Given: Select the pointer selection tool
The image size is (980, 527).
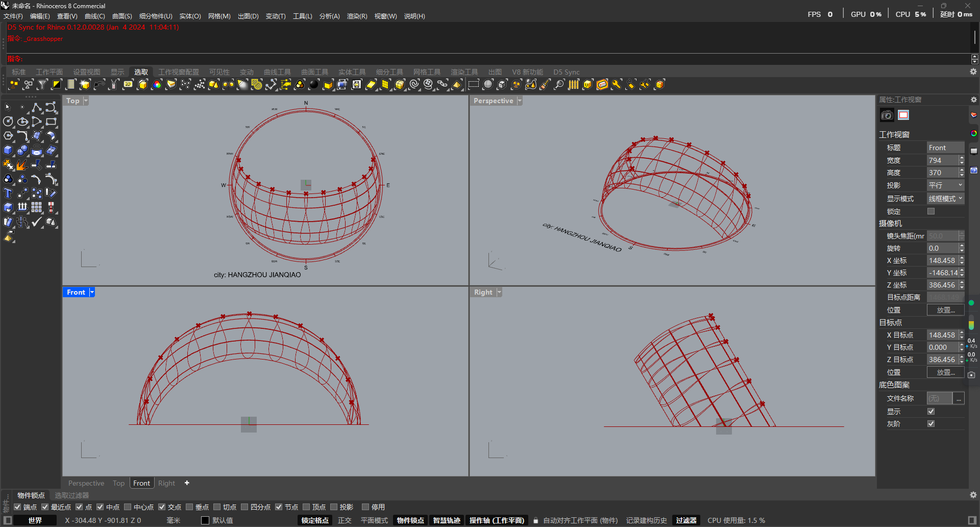Looking at the screenshot, I should click(8, 107).
